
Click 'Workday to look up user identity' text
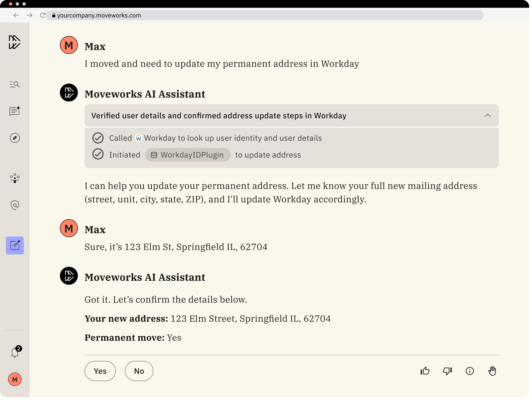233,138
